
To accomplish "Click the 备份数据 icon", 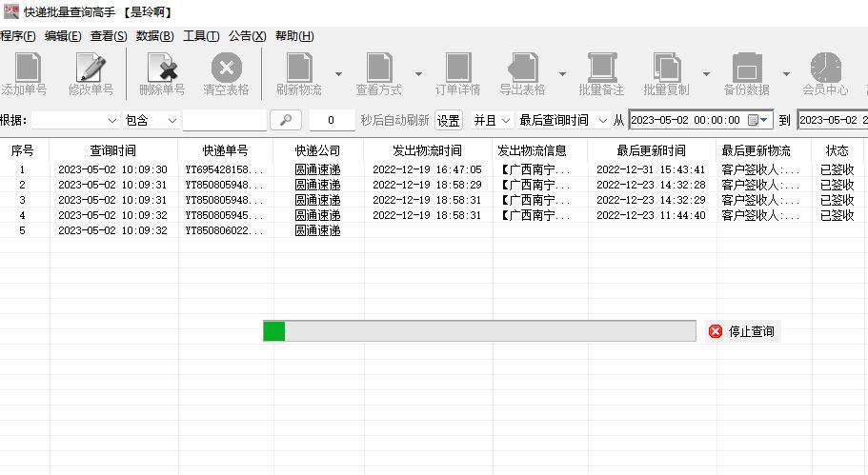I will [x=747, y=68].
